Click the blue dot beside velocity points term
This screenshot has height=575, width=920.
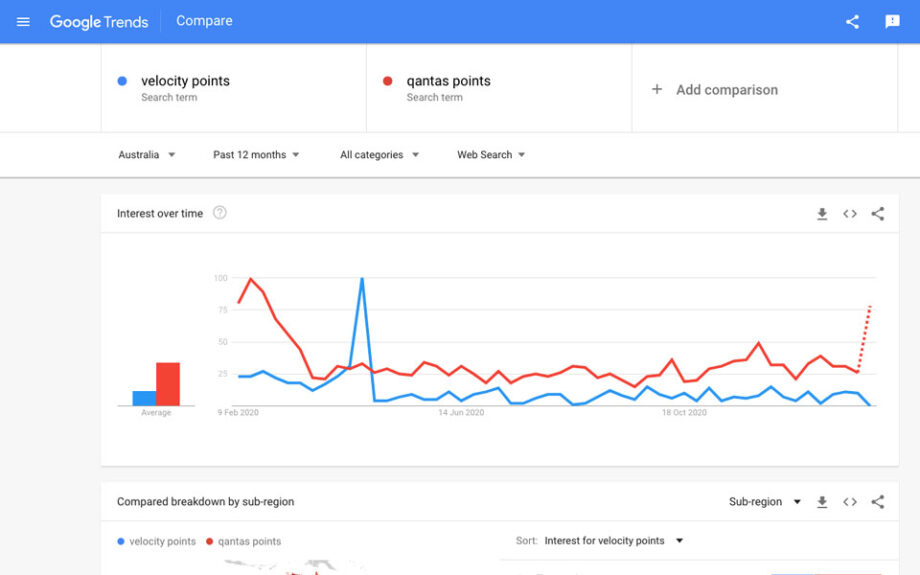click(122, 81)
